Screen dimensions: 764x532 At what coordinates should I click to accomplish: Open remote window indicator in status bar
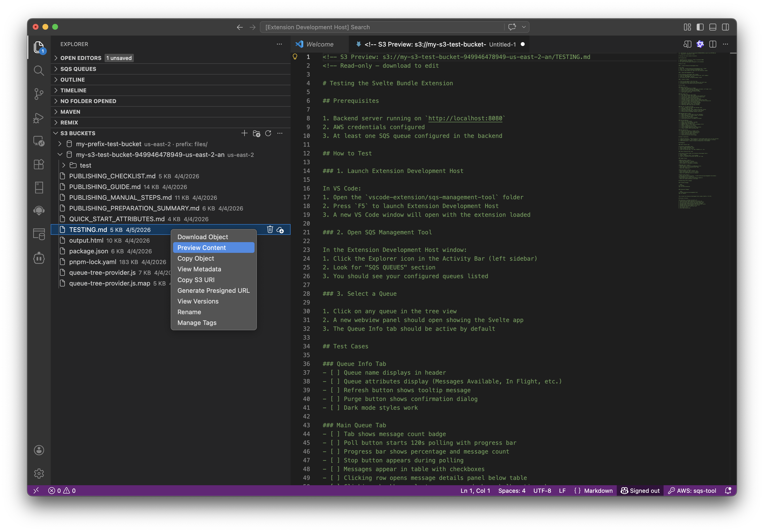pyautogui.click(x=36, y=490)
